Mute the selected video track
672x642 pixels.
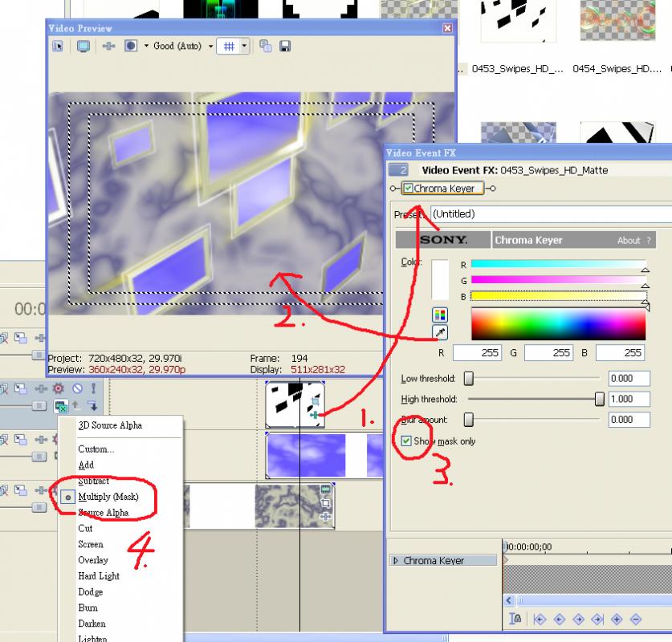[77, 388]
